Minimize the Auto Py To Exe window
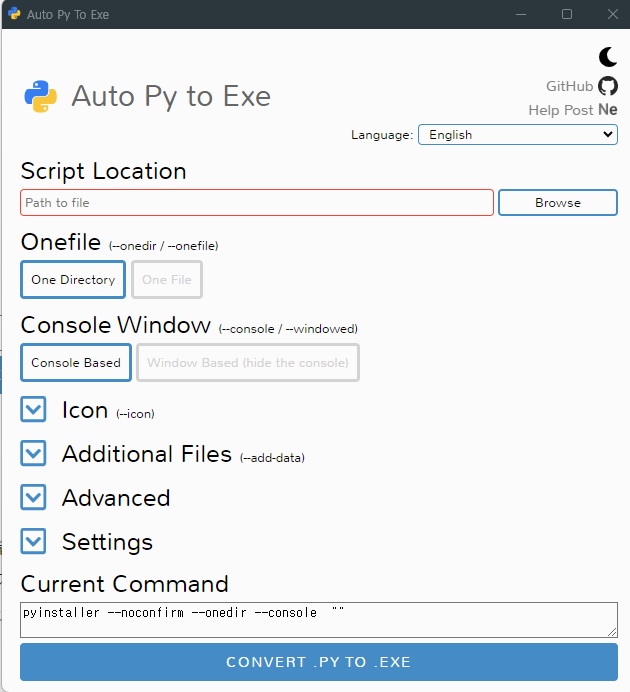This screenshot has height=692, width=630. point(521,14)
